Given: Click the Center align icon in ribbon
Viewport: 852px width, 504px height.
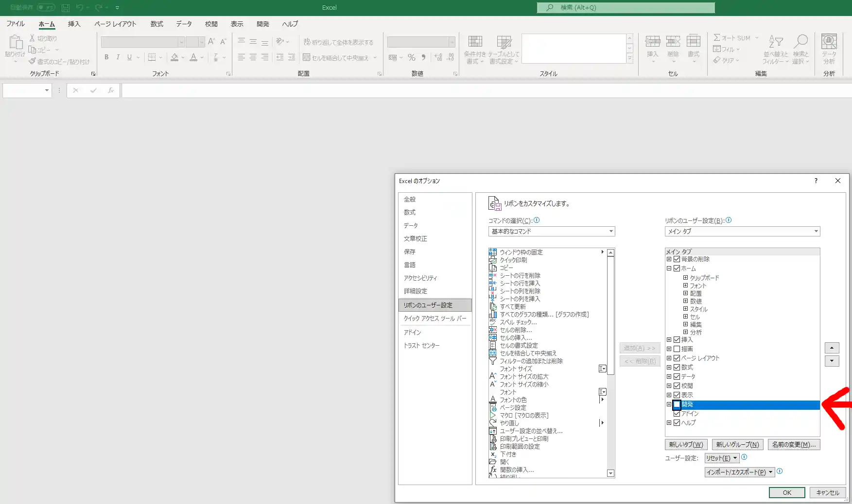Looking at the screenshot, I should pos(253,57).
